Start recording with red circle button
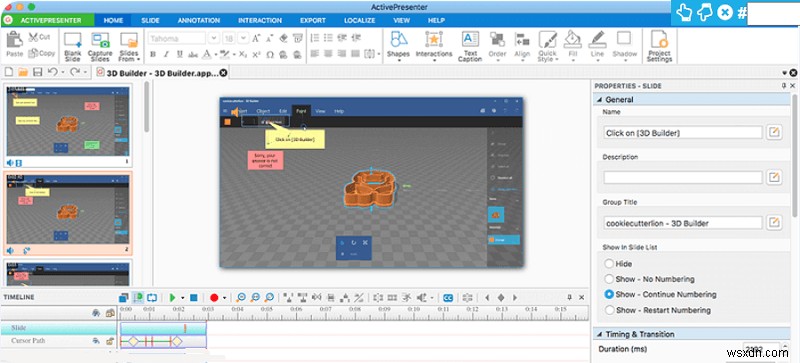The image size is (800, 363). 214,298
